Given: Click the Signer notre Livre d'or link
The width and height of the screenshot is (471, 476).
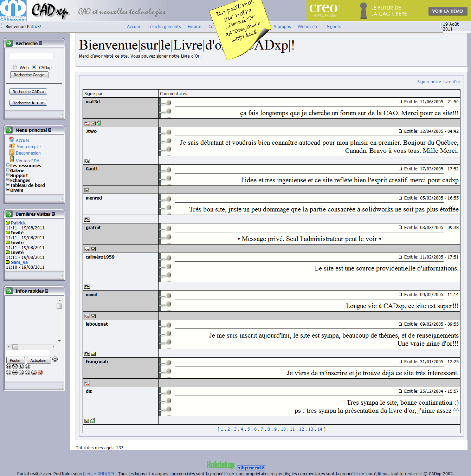Looking at the screenshot, I should pyautogui.click(x=438, y=82).
